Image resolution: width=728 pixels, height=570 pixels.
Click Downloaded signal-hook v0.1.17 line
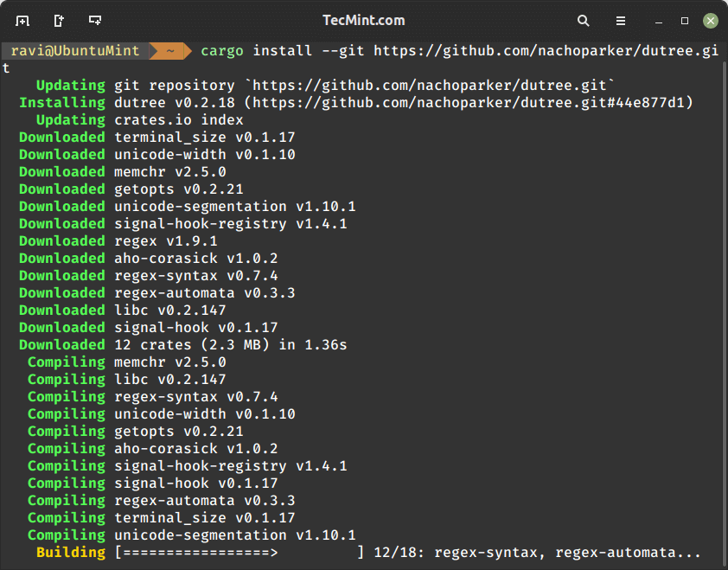point(148,328)
